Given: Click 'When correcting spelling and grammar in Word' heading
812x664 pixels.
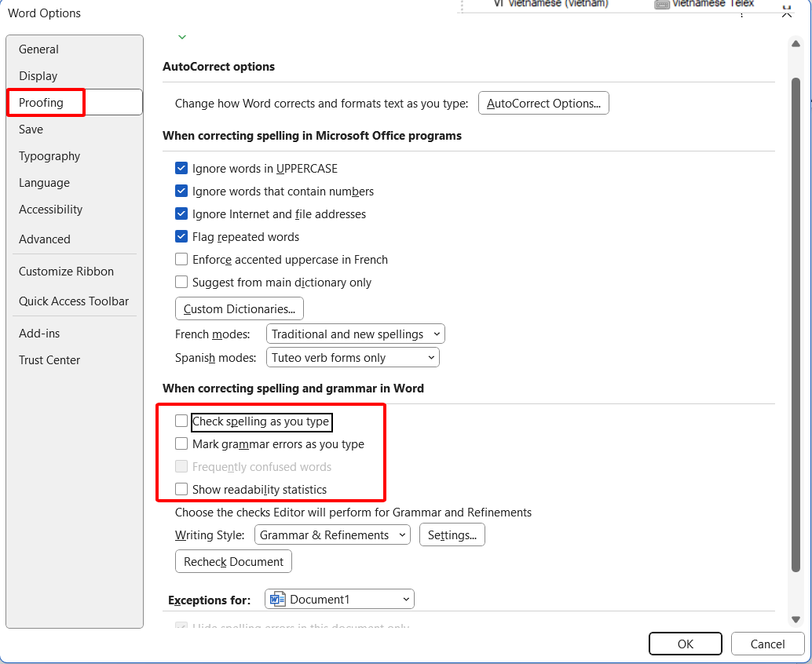Looking at the screenshot, I should coord(293,389).
